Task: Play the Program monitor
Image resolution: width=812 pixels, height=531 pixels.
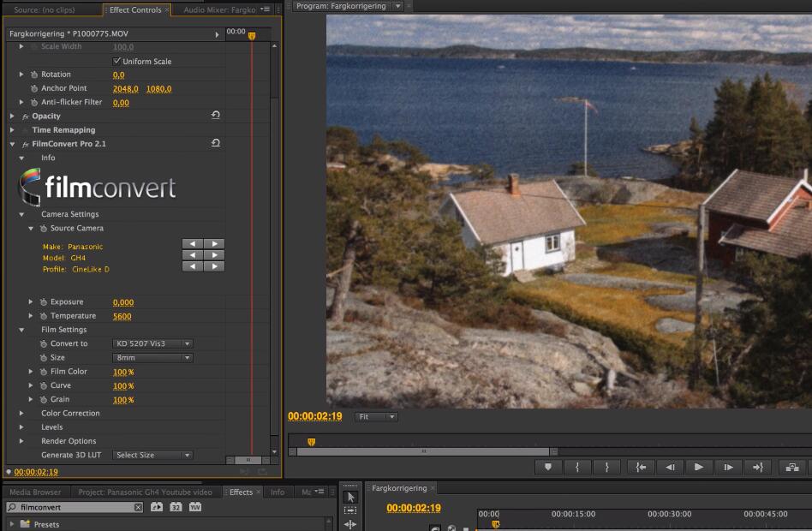Action: coord(699,468)
